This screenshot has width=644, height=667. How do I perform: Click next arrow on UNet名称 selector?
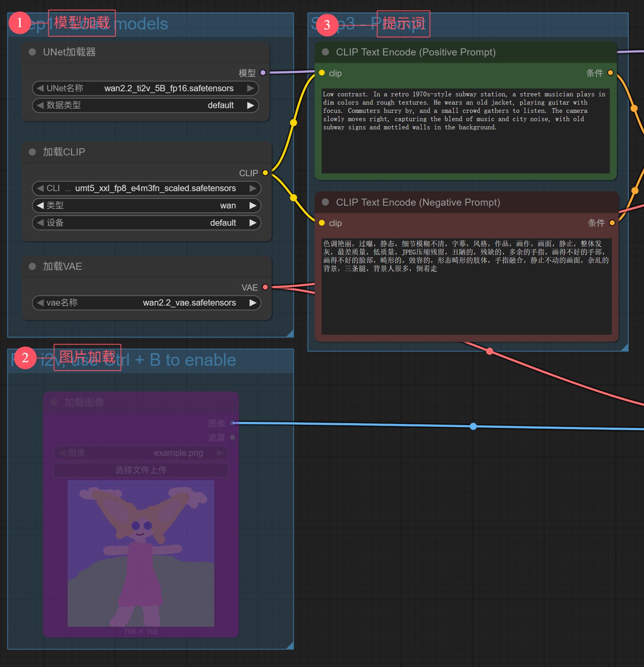point(250,88)
